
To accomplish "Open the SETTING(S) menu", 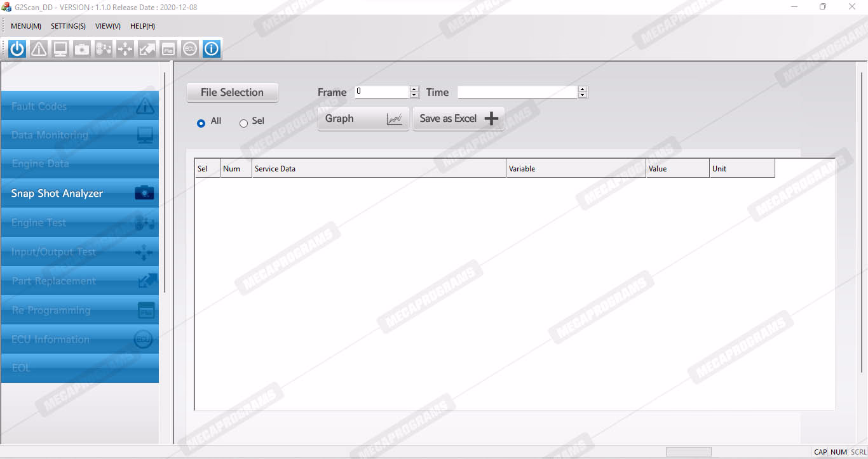I will click(x=68, y=26).
